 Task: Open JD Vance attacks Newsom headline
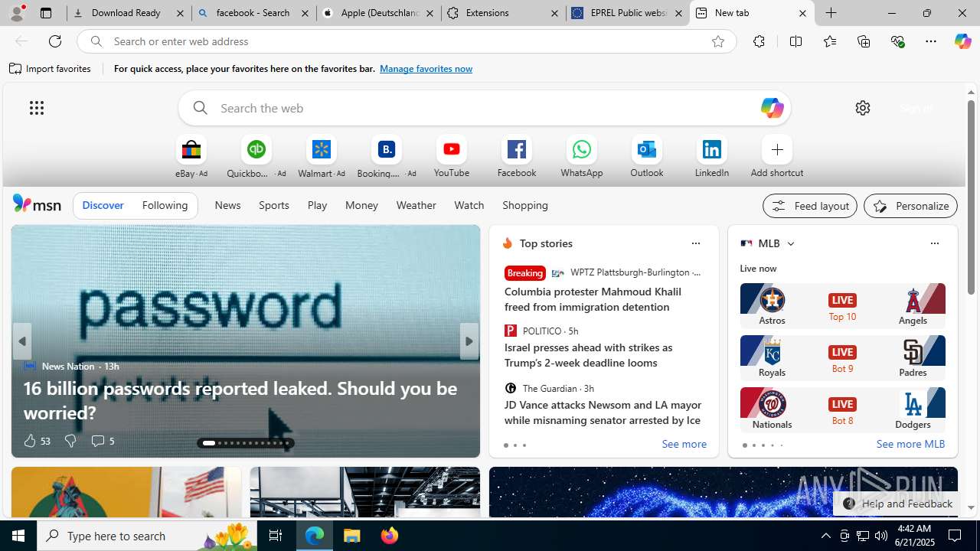tap(603, 412)
